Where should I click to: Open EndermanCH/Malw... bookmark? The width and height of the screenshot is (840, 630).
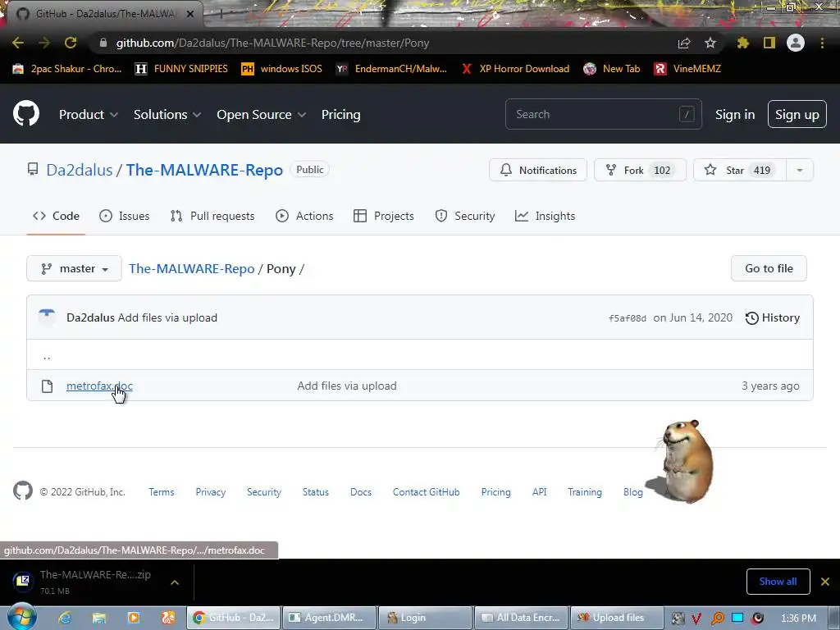coord(391,69)
